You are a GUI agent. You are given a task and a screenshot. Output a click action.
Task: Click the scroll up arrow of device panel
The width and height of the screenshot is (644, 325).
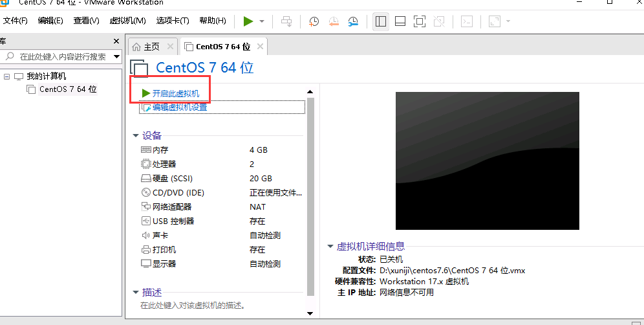310,92
